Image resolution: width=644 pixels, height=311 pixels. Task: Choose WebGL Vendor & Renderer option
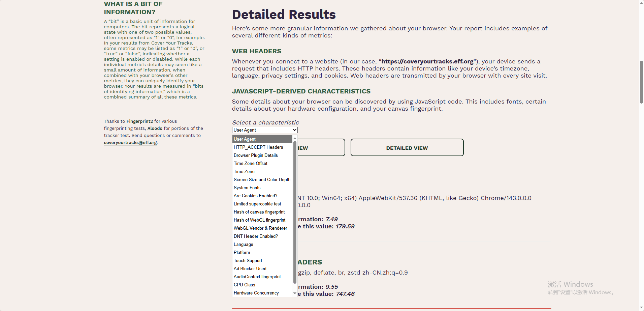coord(260,228)
